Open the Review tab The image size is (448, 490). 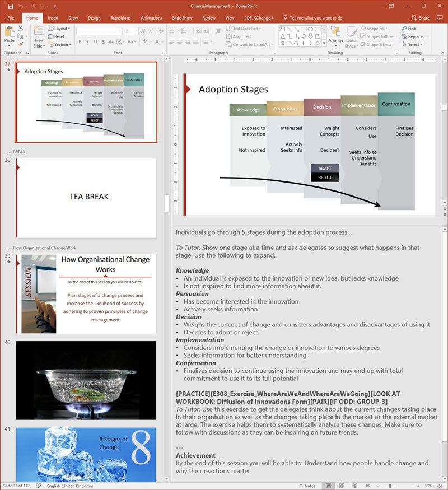tap(209, 18)
